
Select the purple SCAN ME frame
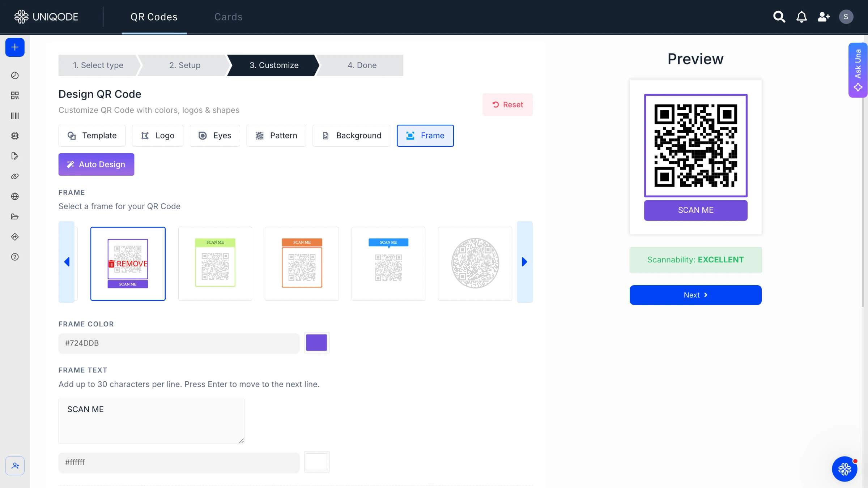[x=128, y=264]
